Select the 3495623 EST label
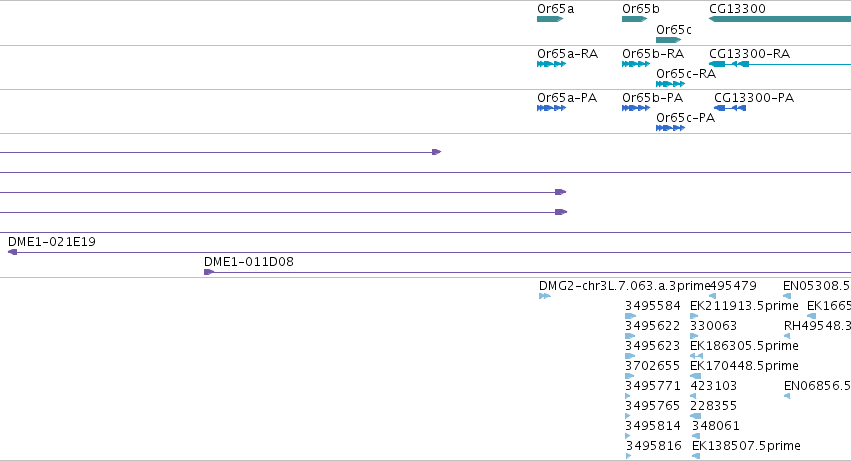This screenshot has height=461, width=851. [x=652, y=346]
